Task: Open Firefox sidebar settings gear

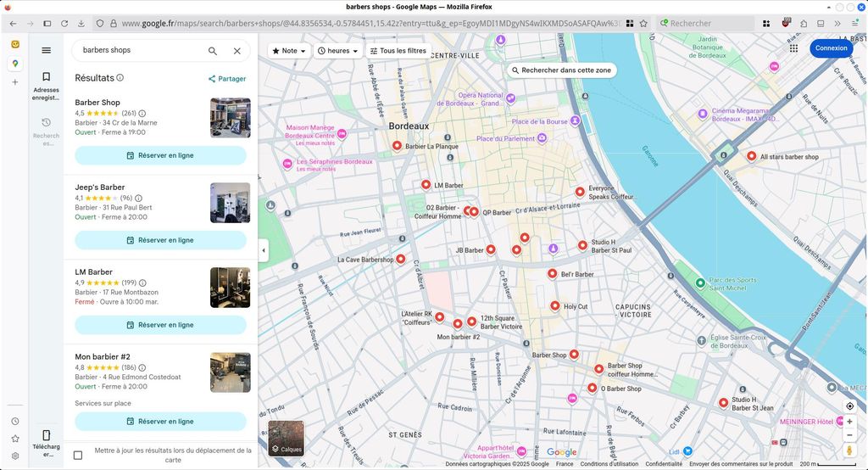Action: [15, 456]
